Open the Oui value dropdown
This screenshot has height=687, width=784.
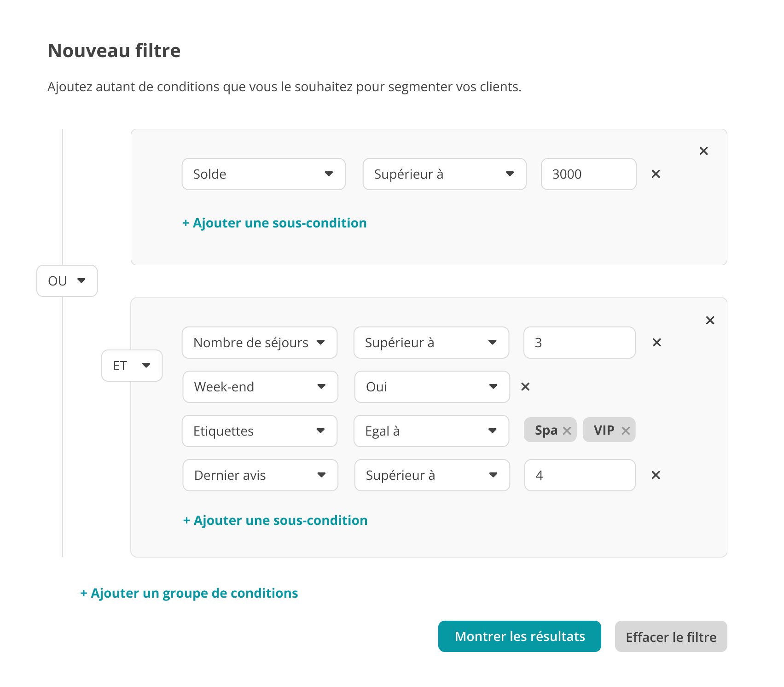click(x=432, y=387)
